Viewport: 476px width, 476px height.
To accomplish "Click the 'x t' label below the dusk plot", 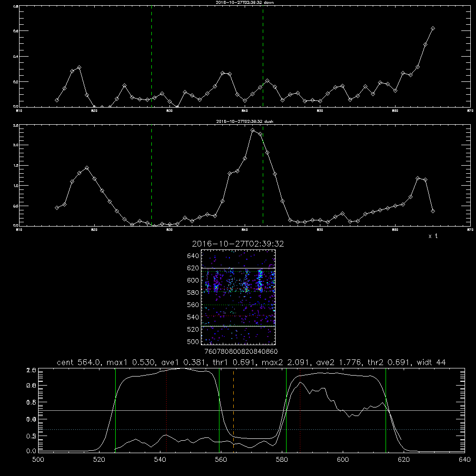I will point(433,236).
